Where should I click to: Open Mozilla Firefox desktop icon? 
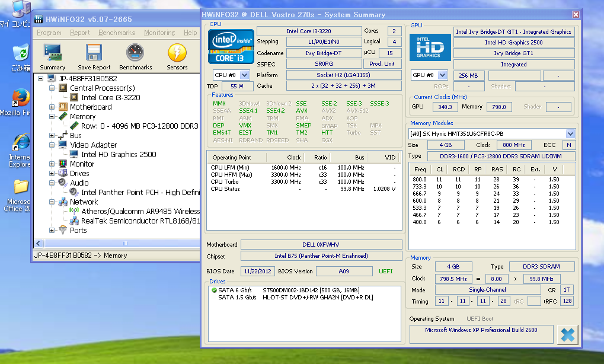point(20,98)
